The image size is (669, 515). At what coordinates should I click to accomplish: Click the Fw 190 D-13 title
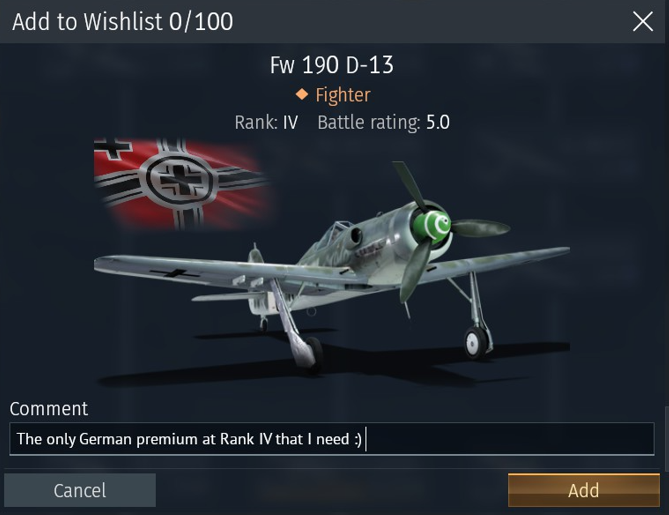[332, 65]
